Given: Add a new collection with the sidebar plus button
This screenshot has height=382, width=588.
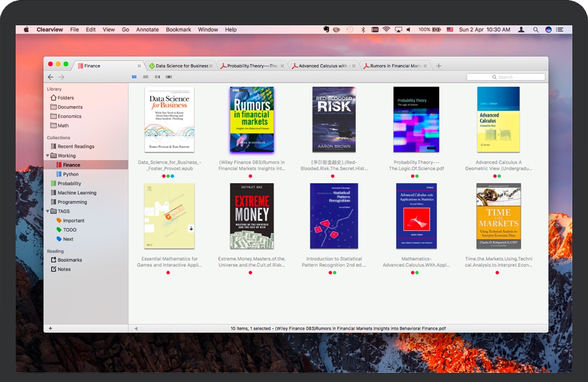Looking at the screenshot, I should (x=50, y=328).
